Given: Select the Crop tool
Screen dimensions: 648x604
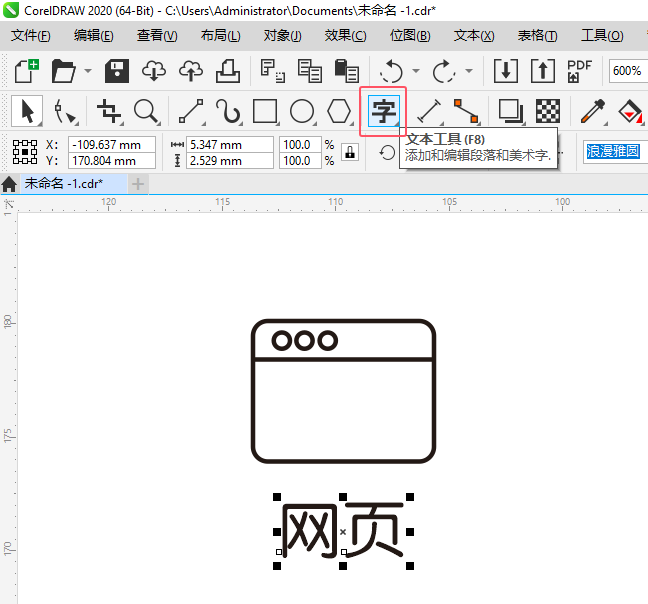Looking at the screenshot, I should coord(110,111).
